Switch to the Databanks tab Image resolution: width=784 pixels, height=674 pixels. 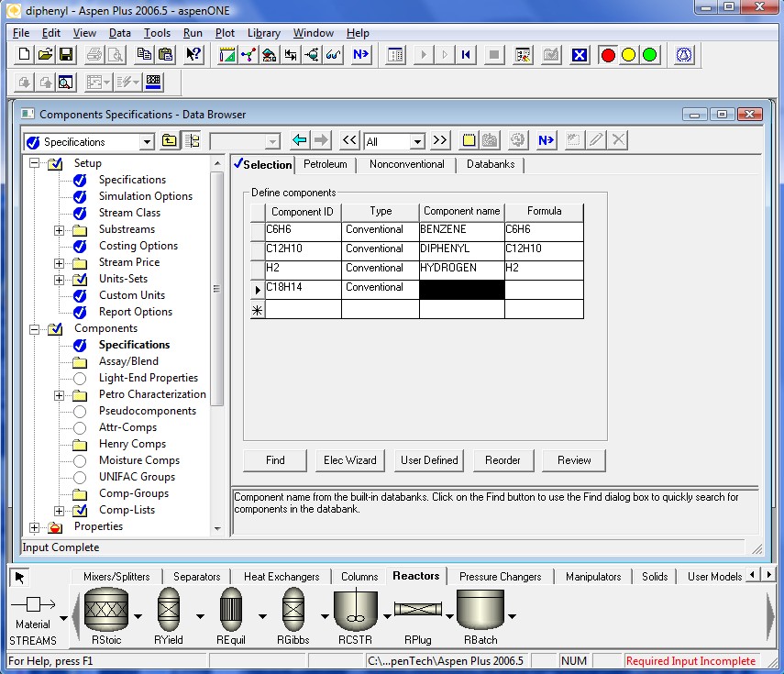click(x=490, y=164)
